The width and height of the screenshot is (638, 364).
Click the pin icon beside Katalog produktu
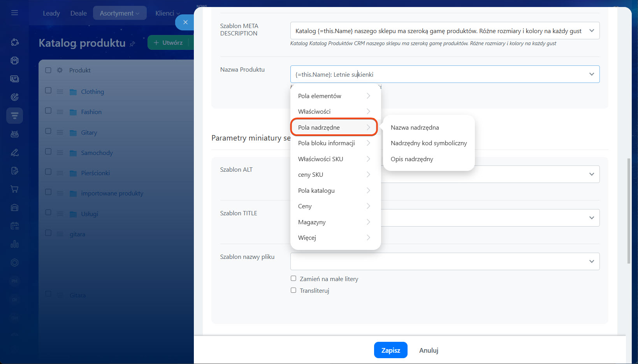132,44
